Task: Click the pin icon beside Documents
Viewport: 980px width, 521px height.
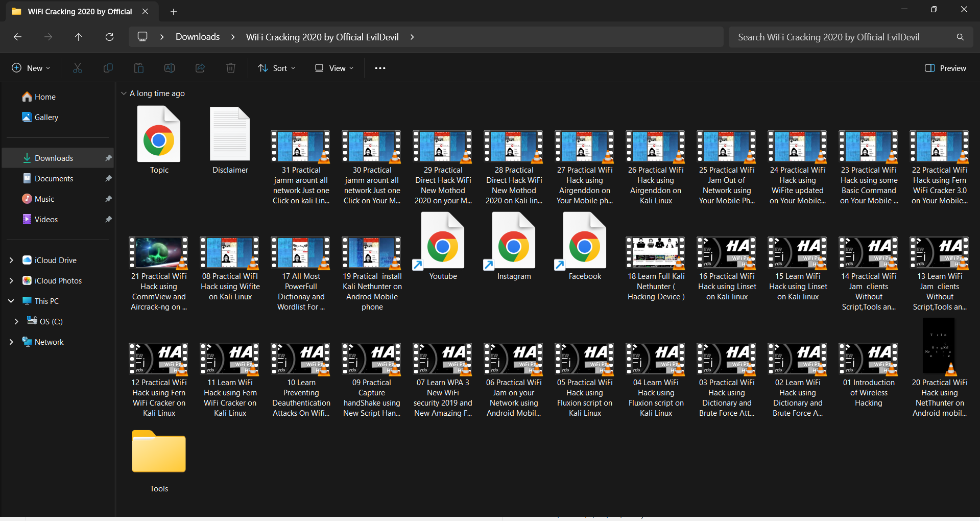Action: point(108,179)
